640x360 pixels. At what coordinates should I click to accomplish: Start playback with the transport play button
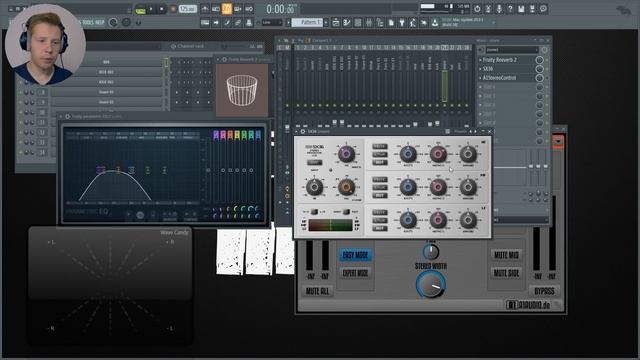151,9
